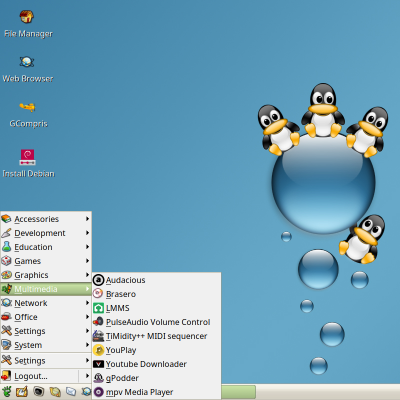Screen dimensions: 400x400
Task: Open the notepad-with-pencil editor taskbar icon
Action: 22,391
